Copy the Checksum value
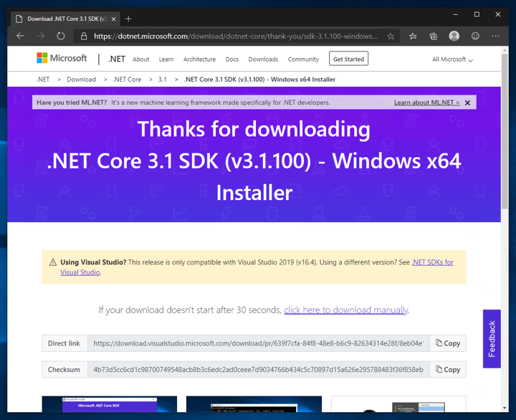Screen dimensions: 516x420 (448, 369)
